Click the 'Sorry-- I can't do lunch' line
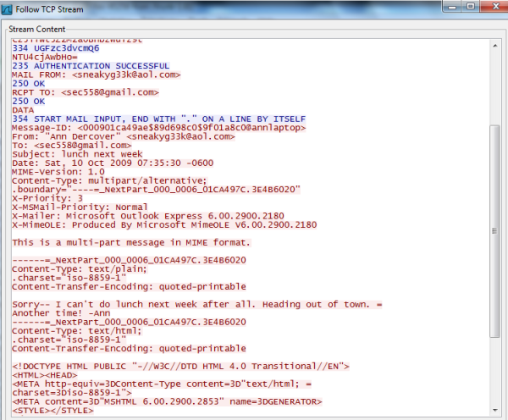 197,305
